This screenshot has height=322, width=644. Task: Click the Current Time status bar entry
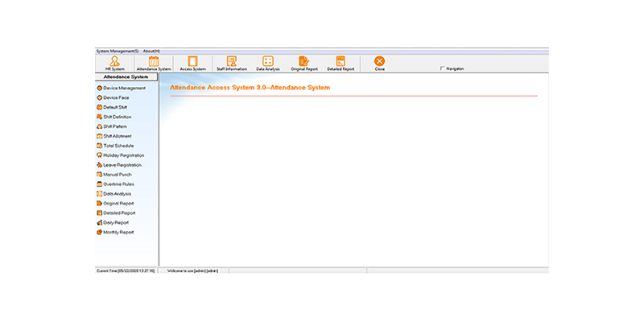coord(126,271)
